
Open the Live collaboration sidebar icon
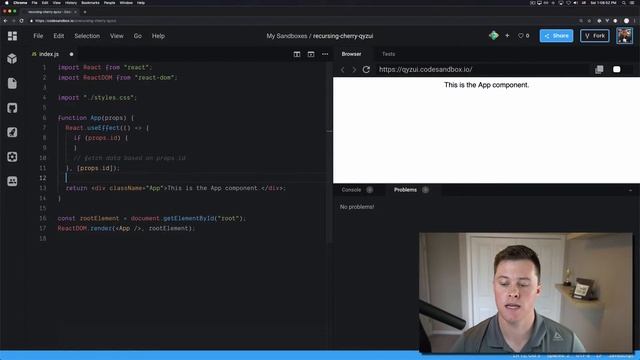pos(12,181)
